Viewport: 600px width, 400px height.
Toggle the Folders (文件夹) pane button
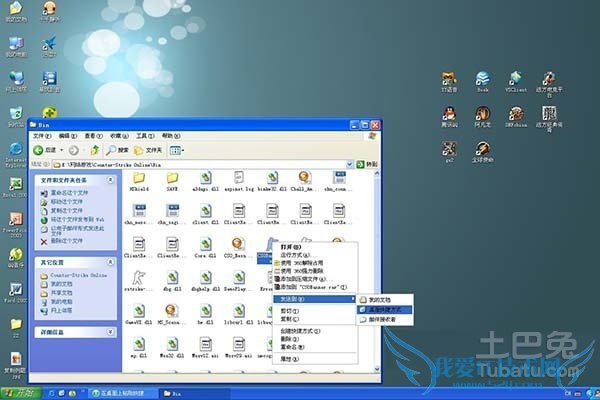148,150
